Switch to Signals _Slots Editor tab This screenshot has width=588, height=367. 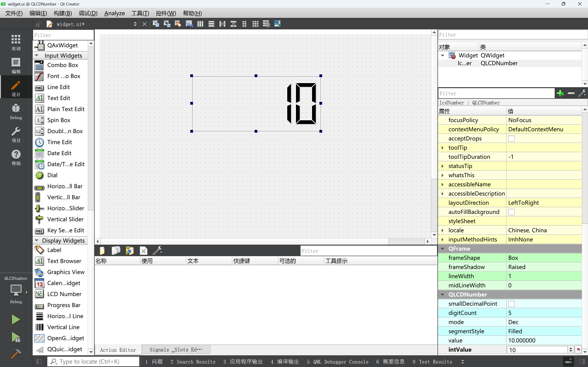click(176, 350)
